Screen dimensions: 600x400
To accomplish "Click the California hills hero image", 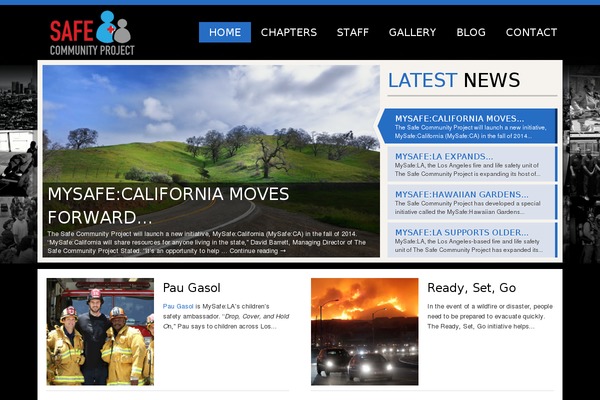I will [x=211, y=124].
